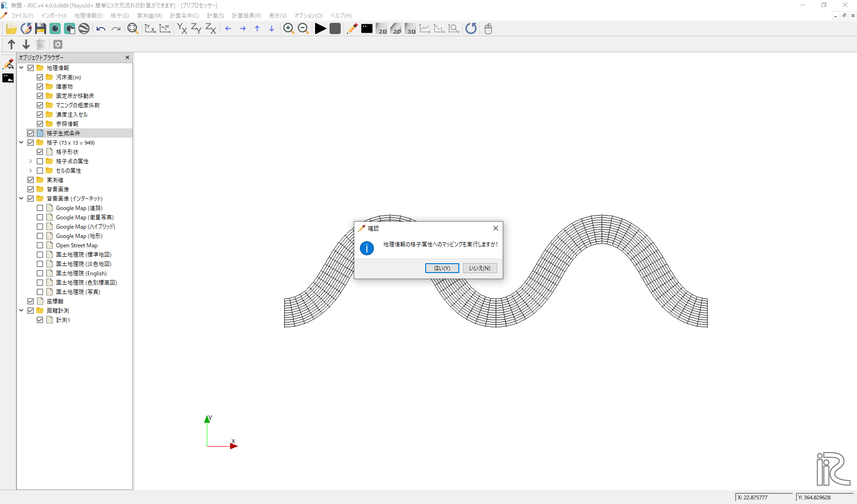Click the open project folder icon

11,28
